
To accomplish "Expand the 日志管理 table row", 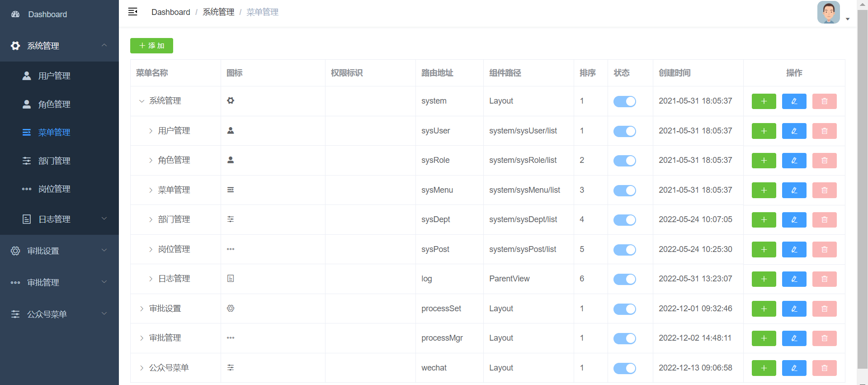I will tap(151, 279).
